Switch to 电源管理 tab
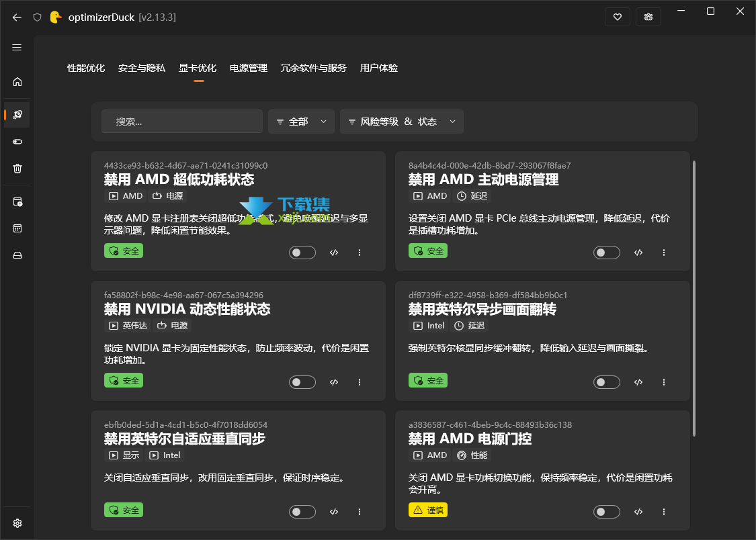The image size is (756, 540). [248, 68]
